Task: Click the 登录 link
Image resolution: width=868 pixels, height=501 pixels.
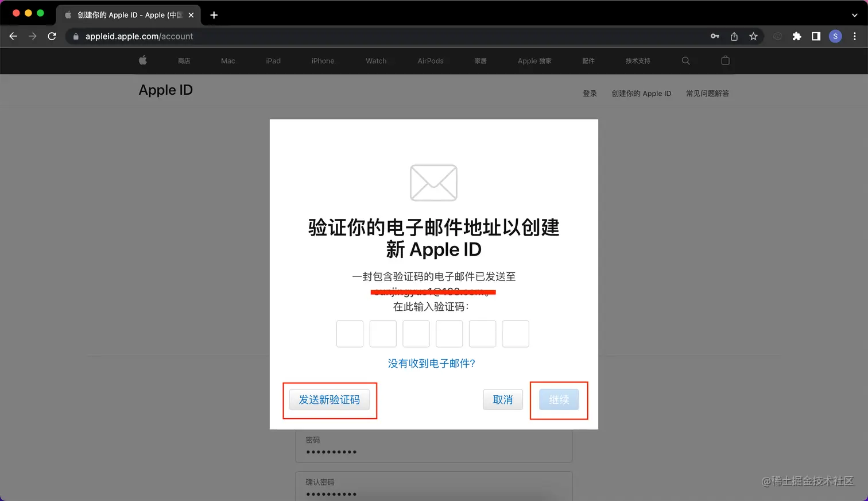Action: (590, 93)
